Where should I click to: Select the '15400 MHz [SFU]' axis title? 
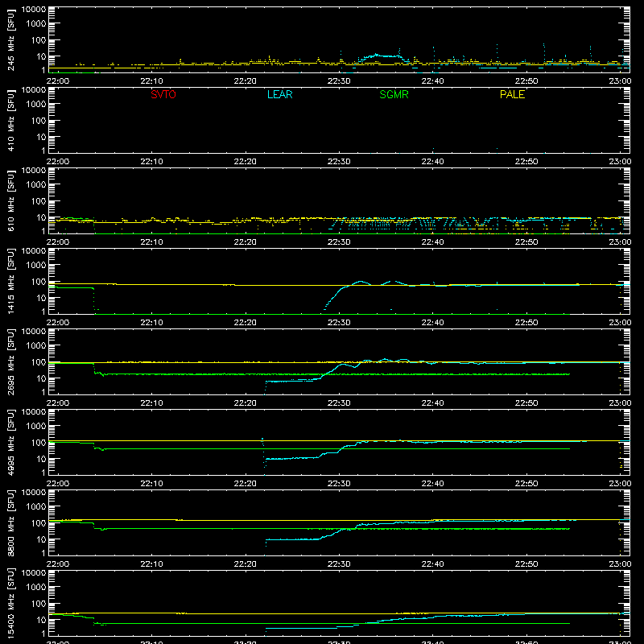10,603
